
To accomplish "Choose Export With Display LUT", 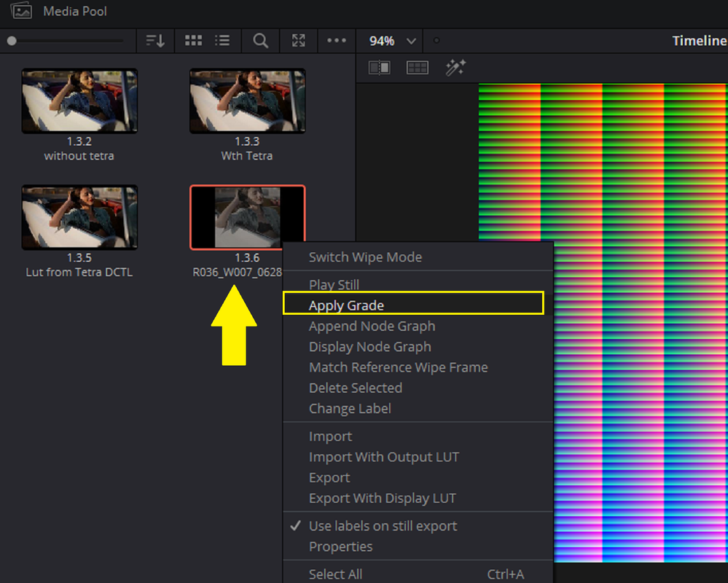I will point(418,498).
